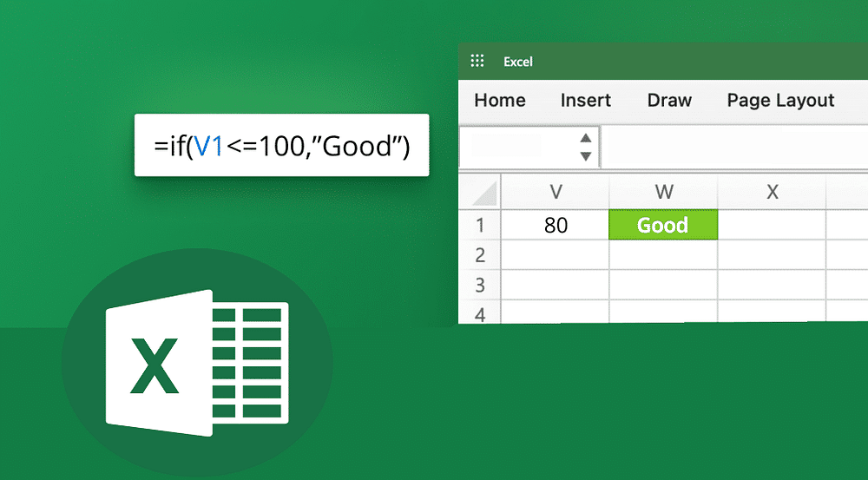This screenshot has width=868, height=480.
Task: Select column X header
Action: (x=772, y=193)
